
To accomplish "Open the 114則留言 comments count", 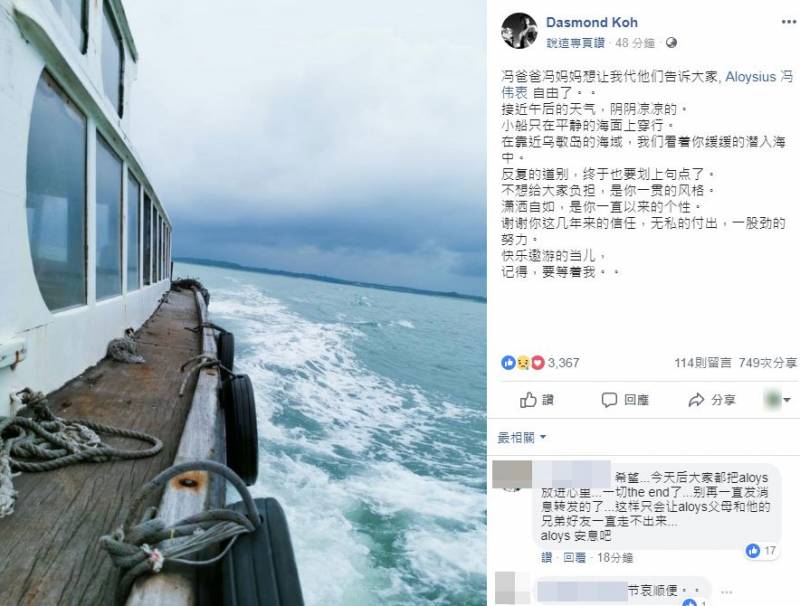I will point(703,363).
